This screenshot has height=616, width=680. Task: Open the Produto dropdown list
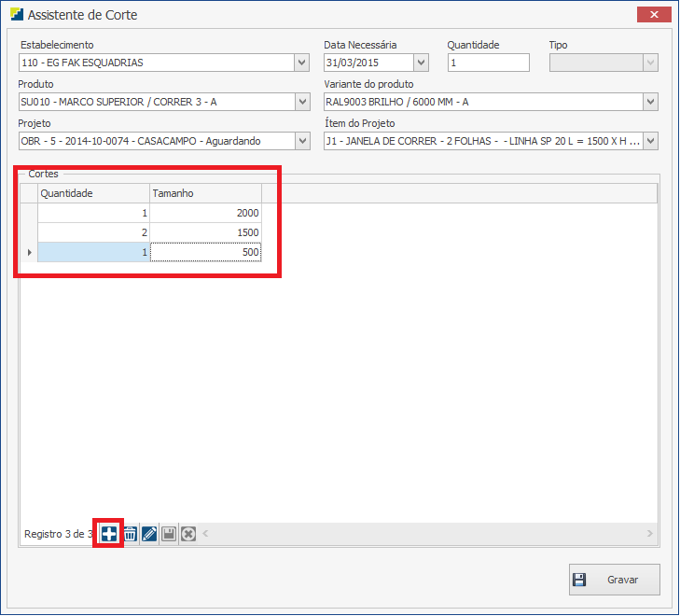pos(301,102)
